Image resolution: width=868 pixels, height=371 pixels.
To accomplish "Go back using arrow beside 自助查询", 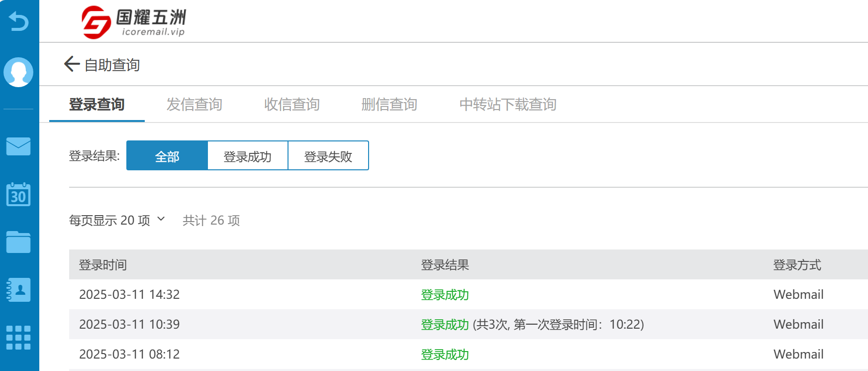I will tap(72, 64).
